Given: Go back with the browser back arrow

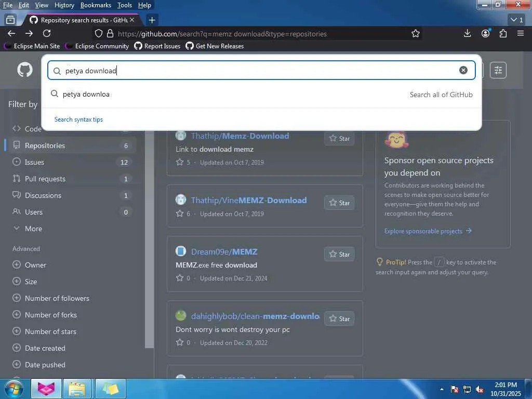Looking at the screenshot, I should point(11,33).
